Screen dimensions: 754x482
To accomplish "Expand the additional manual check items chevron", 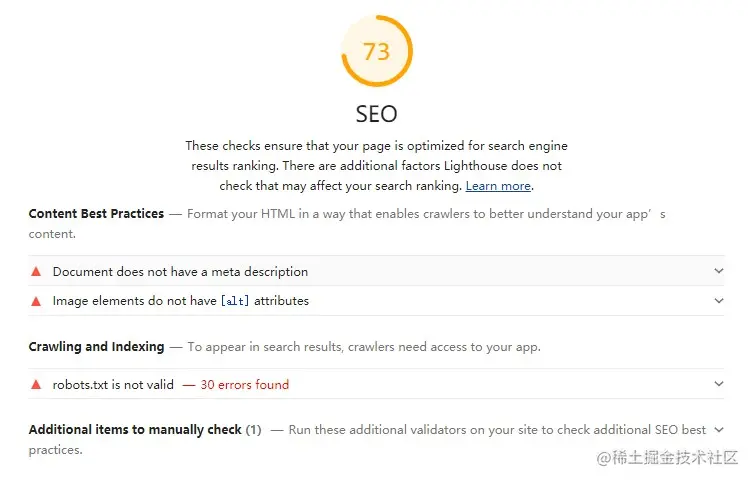I will point(718,430).
